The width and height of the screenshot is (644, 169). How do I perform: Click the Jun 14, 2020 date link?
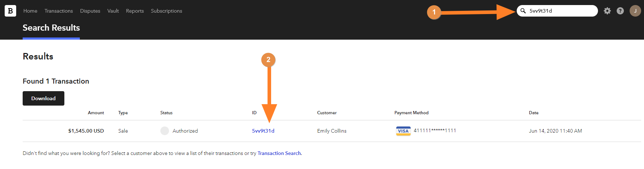pyautogui.click(x=555, y=131)
